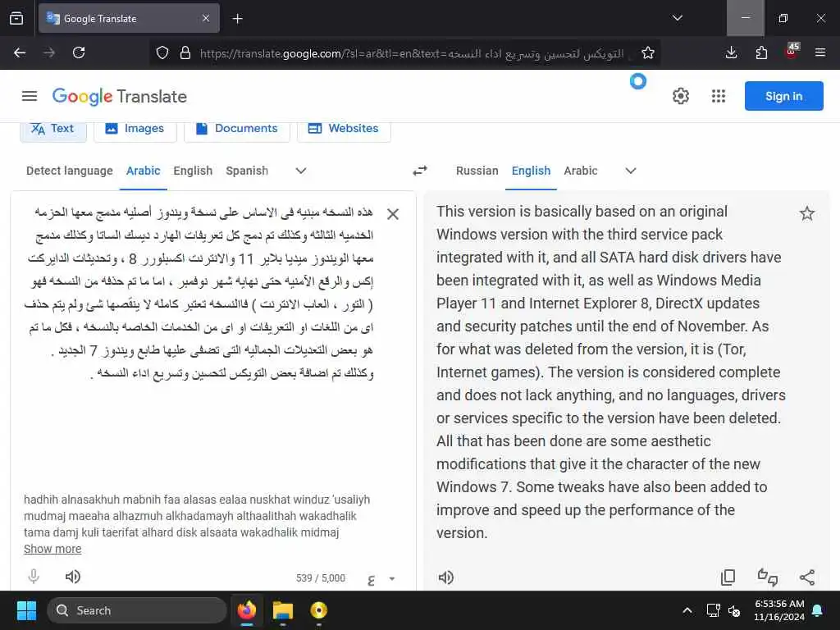Open the clock showing 6:53:56 AM
Viewport: 840px width, 630px height.
click(779, 610)
